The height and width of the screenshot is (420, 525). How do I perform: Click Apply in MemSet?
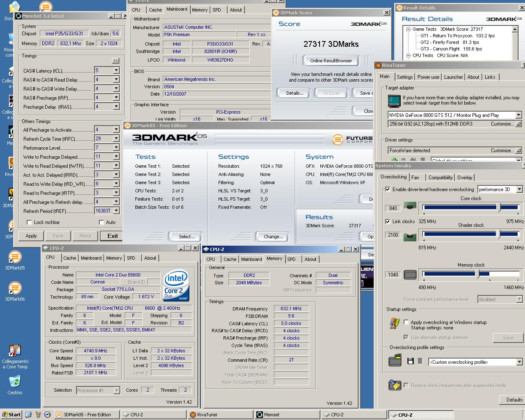click(31, 236)
